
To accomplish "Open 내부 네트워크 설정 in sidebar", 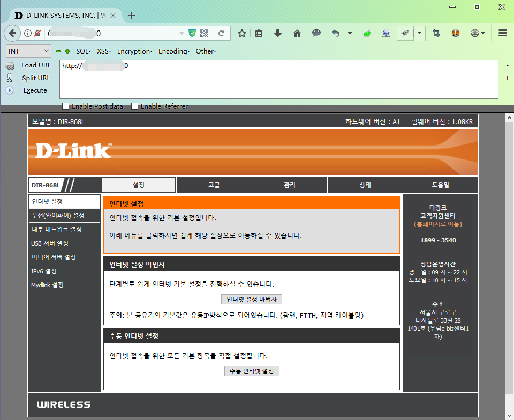I will (x=64, y=230).
